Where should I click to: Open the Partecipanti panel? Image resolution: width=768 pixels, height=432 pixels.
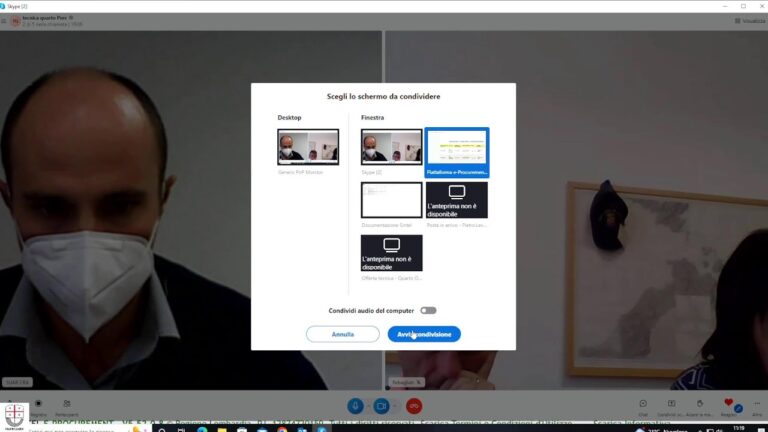67,404
